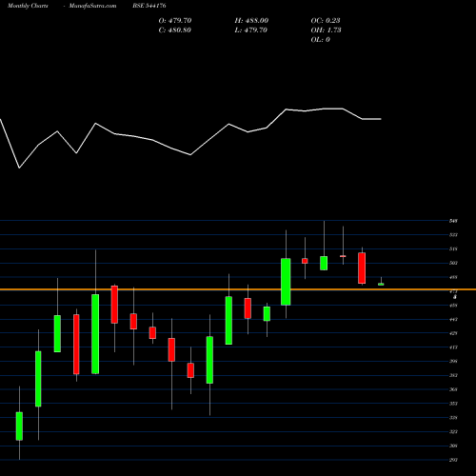Click the close price C: 480.80
Image resolution: width=476 pixels, height=476 pixels.
tap(175, 30)
